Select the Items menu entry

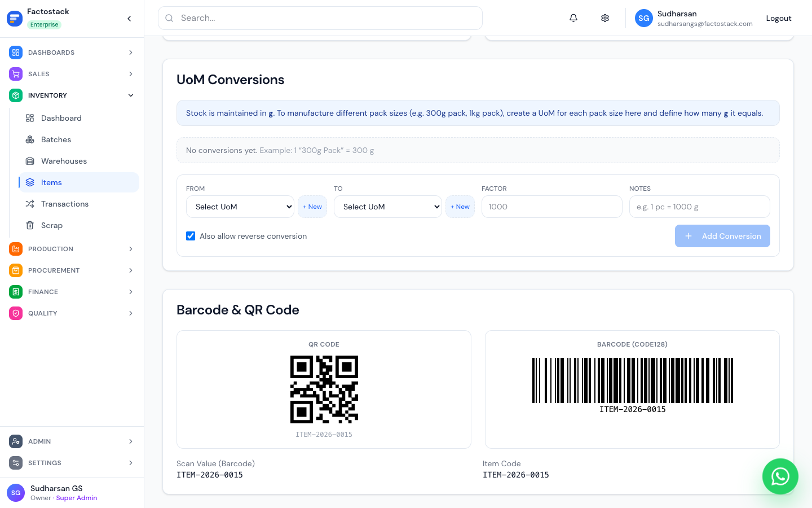coord(79,182)
